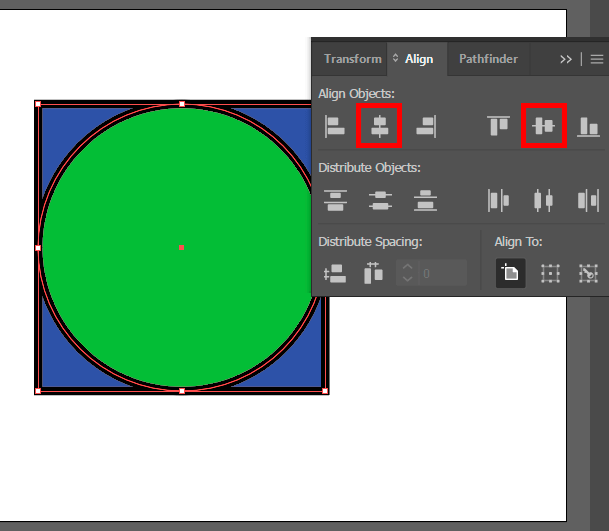Image resolution: width=609 pixels, height=531 pixels.
Task: Select Vertical Distribute Bottom icon
Action: [425, 200]
